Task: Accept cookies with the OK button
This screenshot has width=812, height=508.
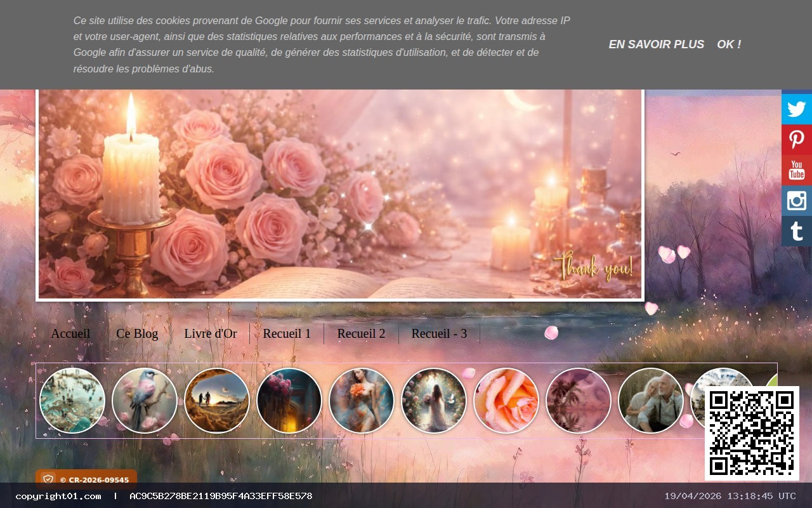Action: [x=728, y=44]
